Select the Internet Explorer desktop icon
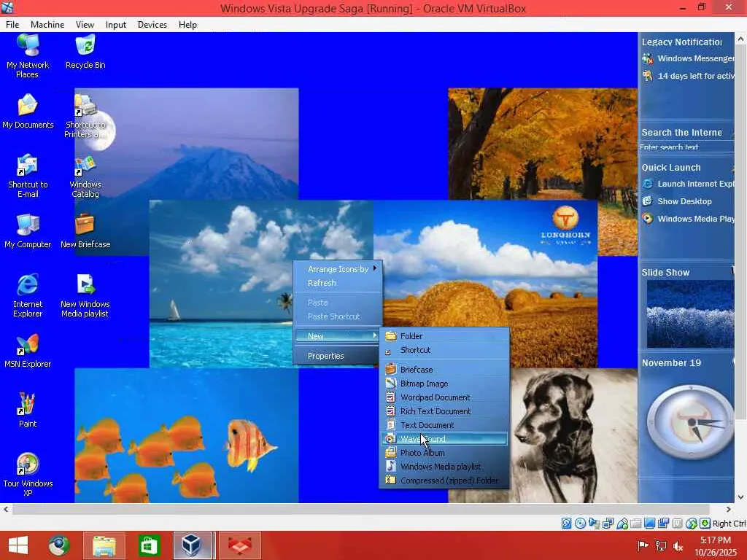Screen dimensions: 747x560 click(x=28, y=295)
